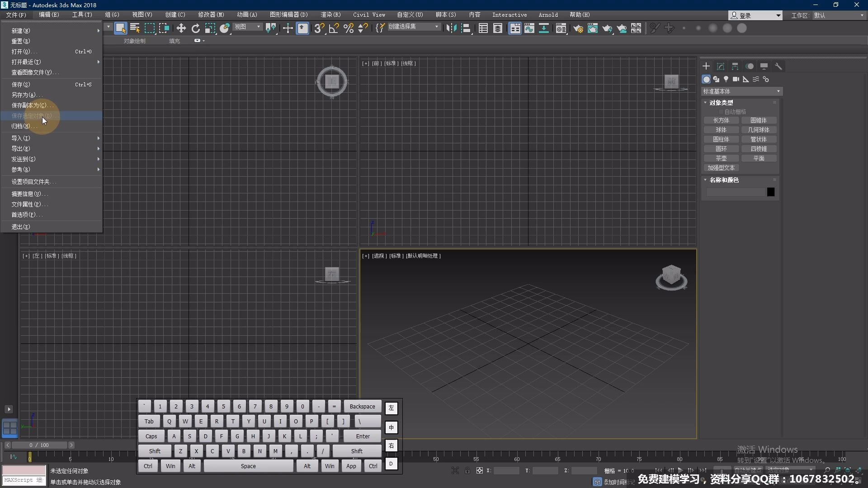Click the black color swatch in 名称和颜色
The width and height of the screenshot is (868, 488).
(x=771, y=191)
